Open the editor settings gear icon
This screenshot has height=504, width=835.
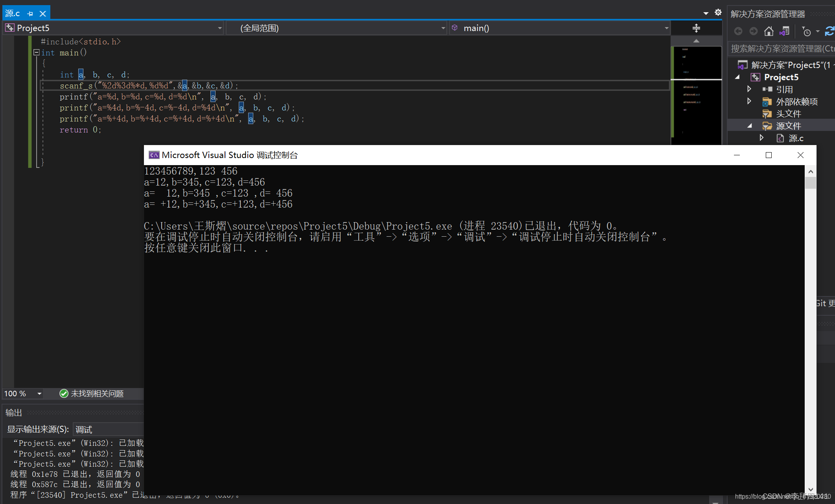(718, 12)
